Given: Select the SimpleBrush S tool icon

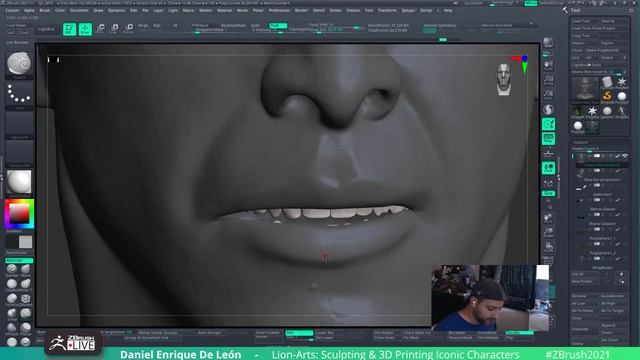Looking at the screenshot, I should (607, 96).
